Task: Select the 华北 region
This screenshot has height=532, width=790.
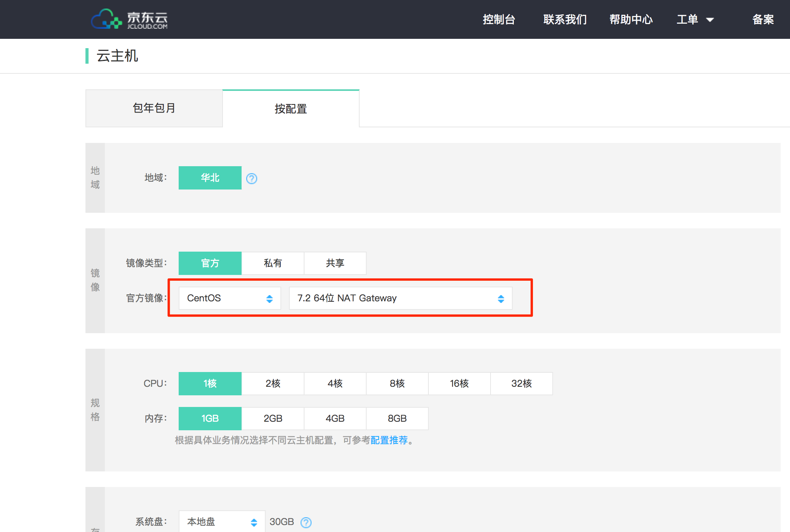Action: click(210, 178)
